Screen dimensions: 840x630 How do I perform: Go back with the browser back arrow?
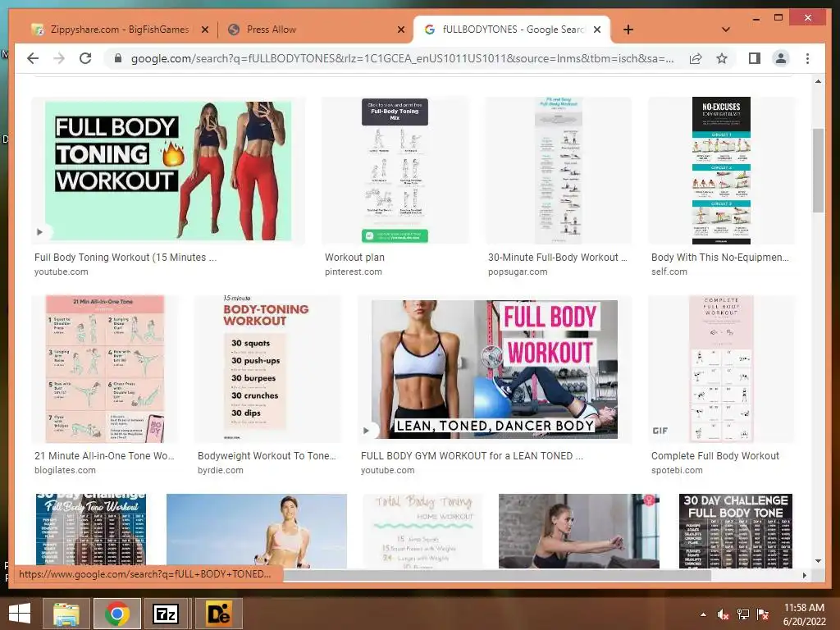[33, 58]
